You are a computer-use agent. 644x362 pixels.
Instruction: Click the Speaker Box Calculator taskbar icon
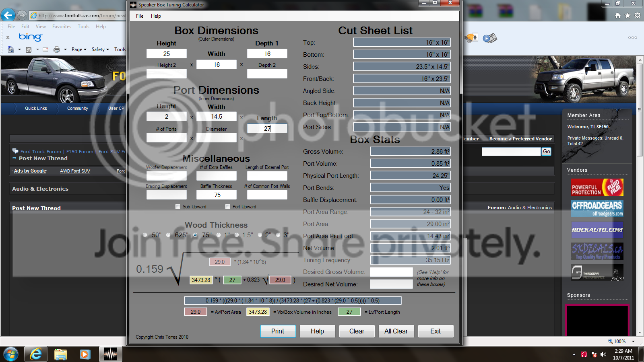click(110, 354)
